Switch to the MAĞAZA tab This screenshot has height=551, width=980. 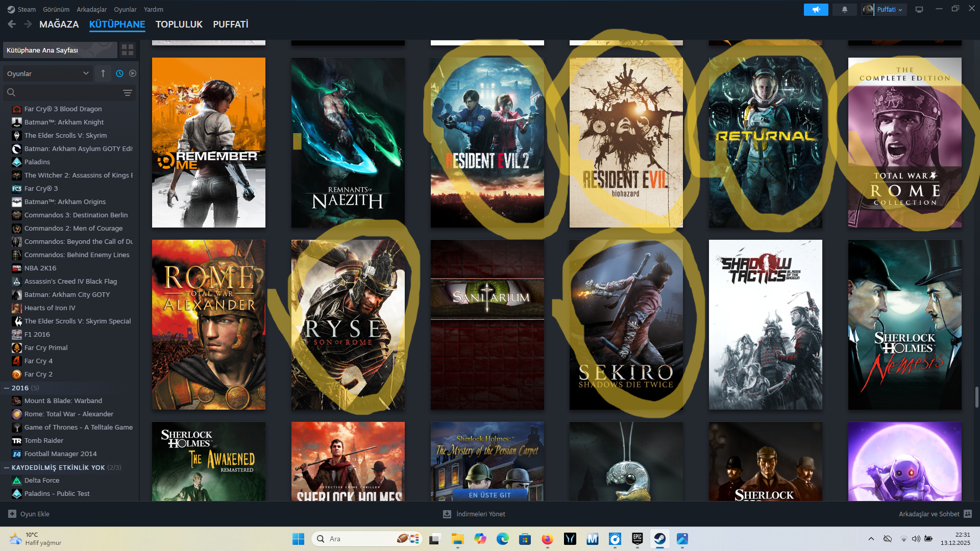click(x=59, y=24)
